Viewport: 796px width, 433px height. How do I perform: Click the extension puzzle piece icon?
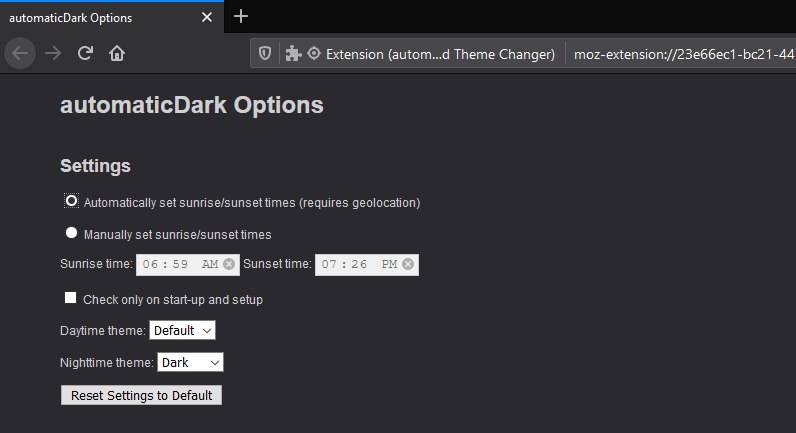(x=293, y=54)
